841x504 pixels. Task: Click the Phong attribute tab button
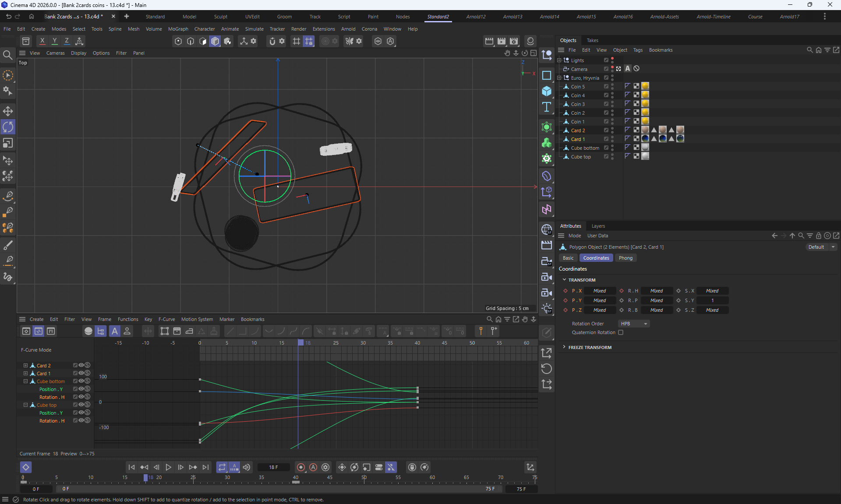(x=625, y=258)
